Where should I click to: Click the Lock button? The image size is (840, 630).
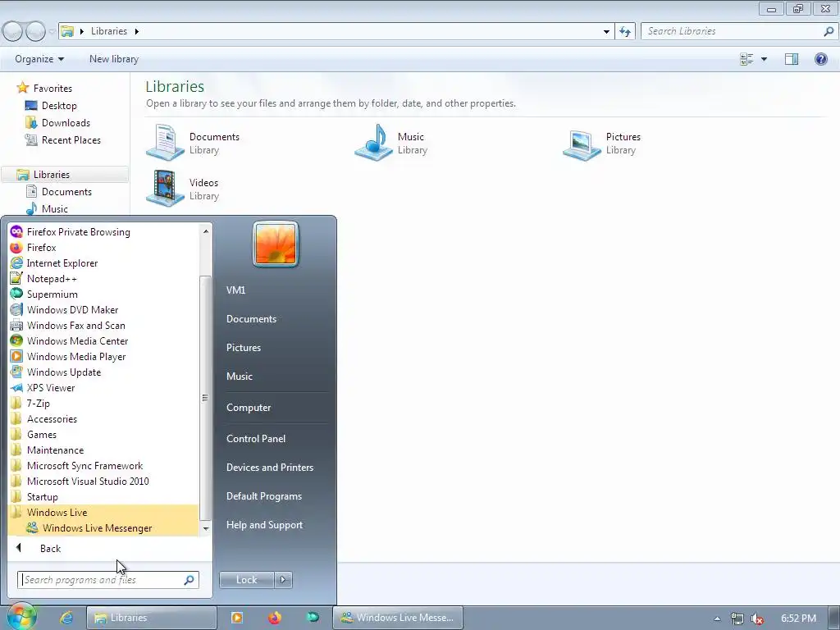click(247, 580)
